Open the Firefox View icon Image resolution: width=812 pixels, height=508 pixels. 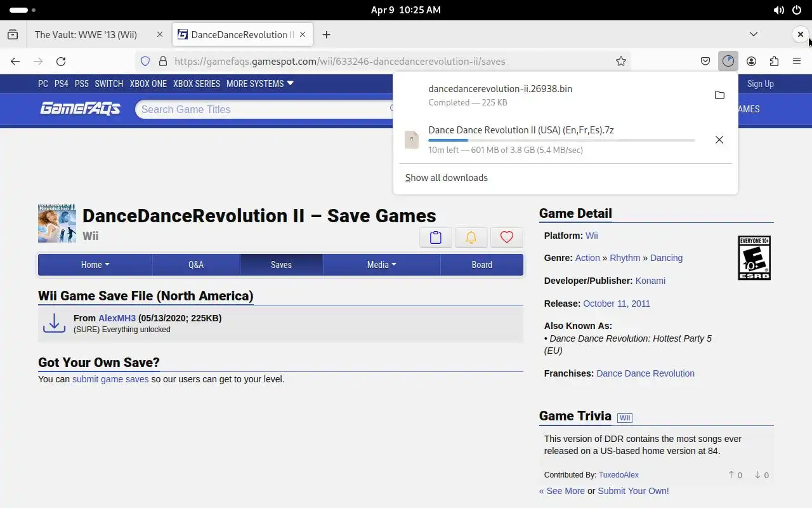click(x=13, y=35)
